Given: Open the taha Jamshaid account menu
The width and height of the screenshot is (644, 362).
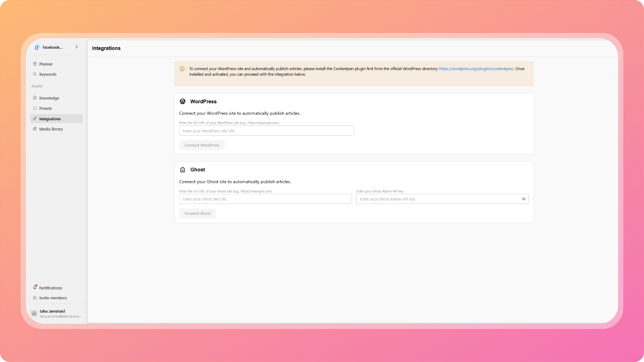Looking at the screenshot, I should 56,313.
